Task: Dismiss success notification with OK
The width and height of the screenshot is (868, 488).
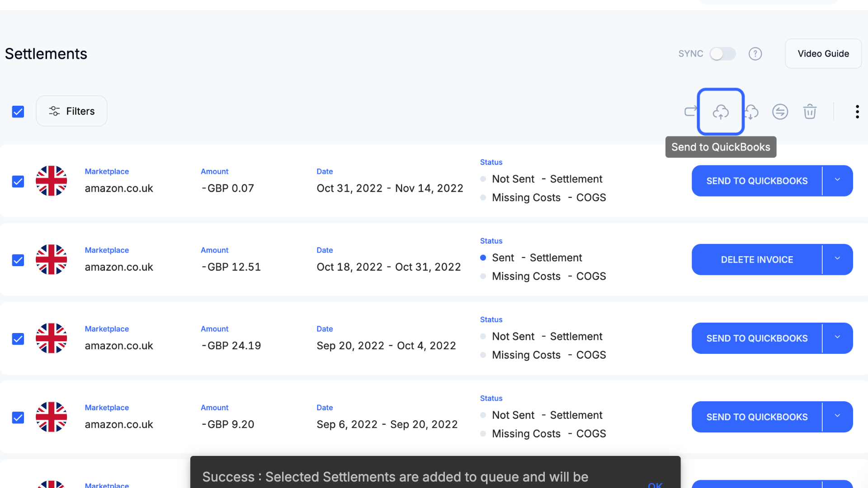Action: (655, 484)
